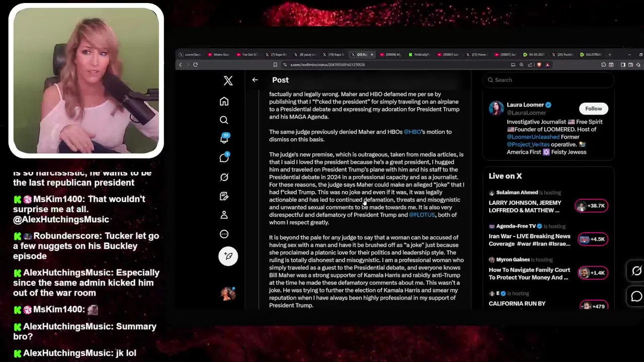The image size is (644, 362).
Task: Click the 'Live on X' heading
Action: pos(505,176)
